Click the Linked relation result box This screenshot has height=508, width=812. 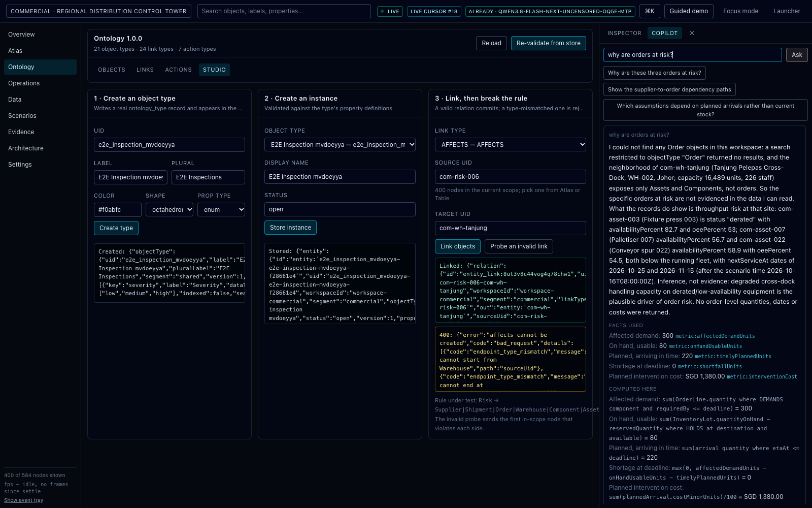tap(511, 290)
